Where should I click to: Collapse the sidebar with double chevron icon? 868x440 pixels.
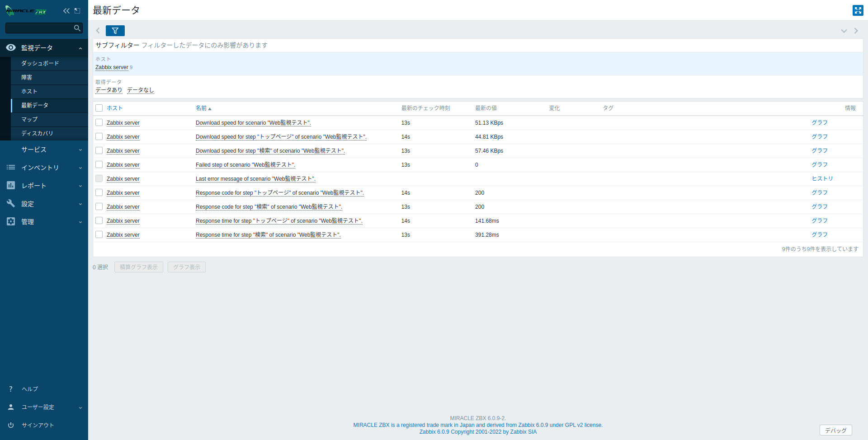(x=66, y=11)
